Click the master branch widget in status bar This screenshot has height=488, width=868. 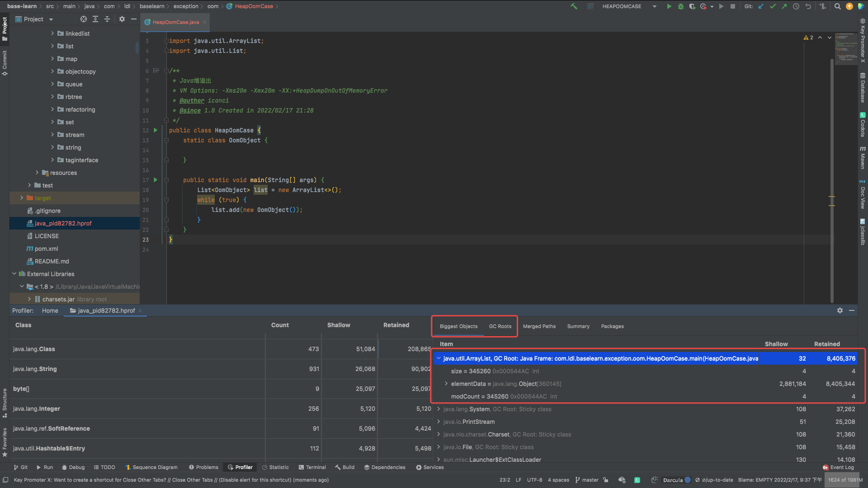pos(587,480)
